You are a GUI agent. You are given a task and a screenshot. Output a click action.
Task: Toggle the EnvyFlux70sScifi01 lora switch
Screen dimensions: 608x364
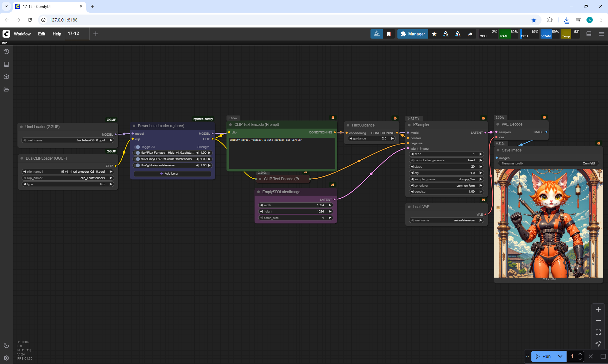tap(137, 159)
